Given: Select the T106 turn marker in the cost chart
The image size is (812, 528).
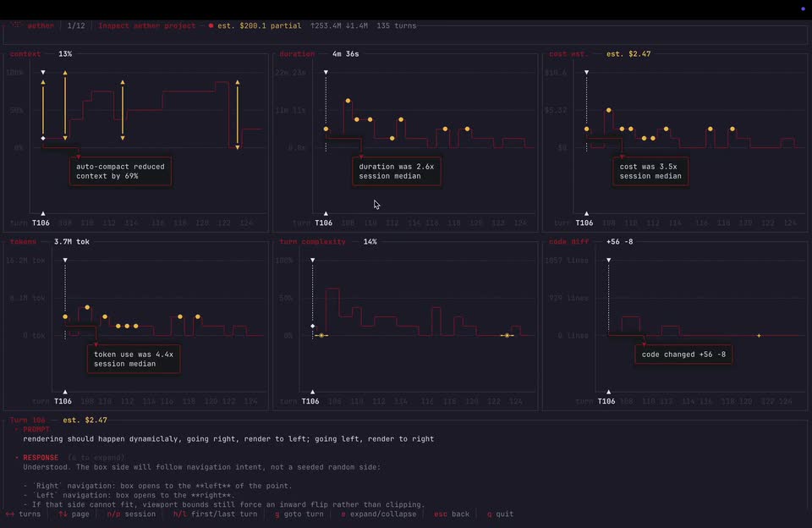Looking at the screenshot, I should tap(584, 223).
